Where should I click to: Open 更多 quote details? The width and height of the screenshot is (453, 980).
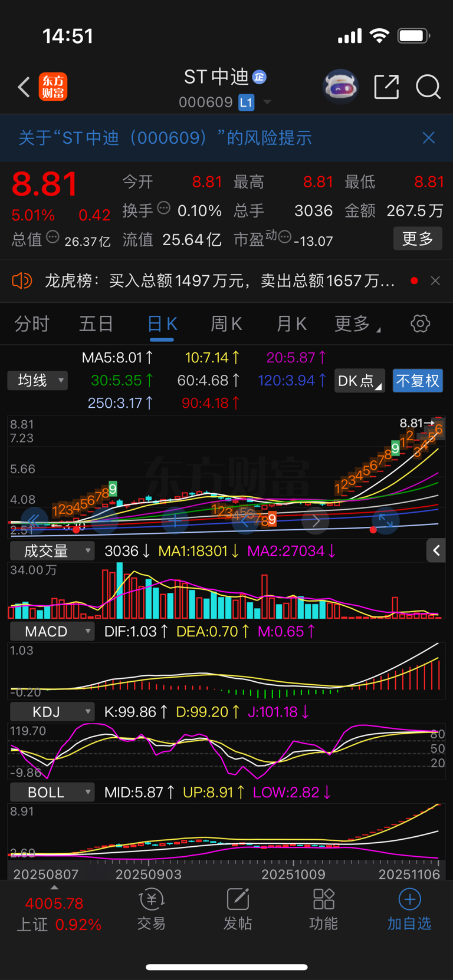[x=418, y=239]
